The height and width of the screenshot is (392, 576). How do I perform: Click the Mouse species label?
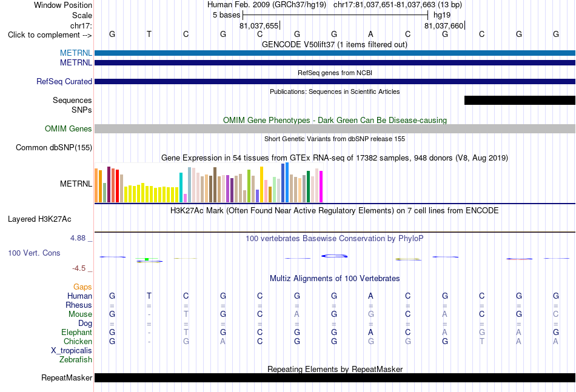click(80, 314)
